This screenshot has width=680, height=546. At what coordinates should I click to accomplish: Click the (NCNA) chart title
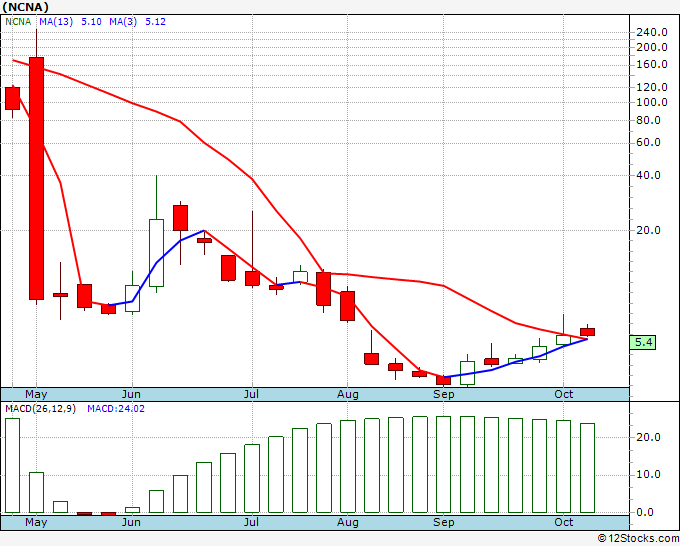click(x=25, y=7)
